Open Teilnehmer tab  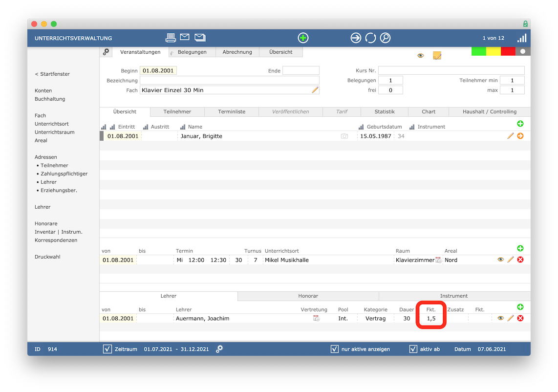177,112
